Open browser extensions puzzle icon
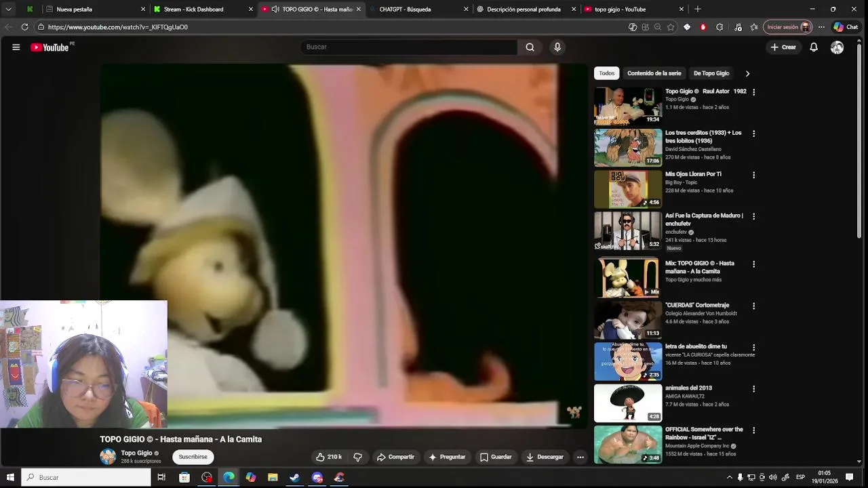The height and width of the screenshot is (488, 868). point(719,27)
